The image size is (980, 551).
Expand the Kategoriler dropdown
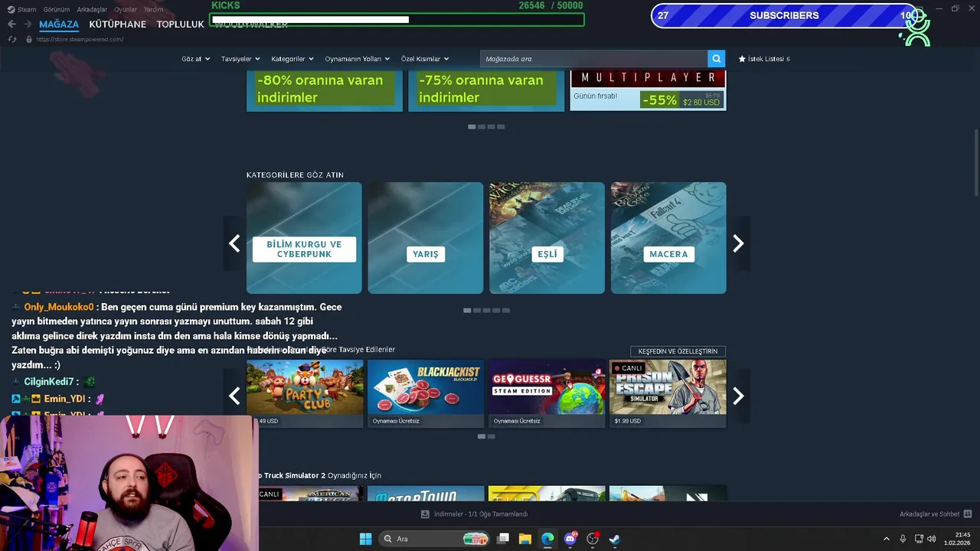click(292, 59)
